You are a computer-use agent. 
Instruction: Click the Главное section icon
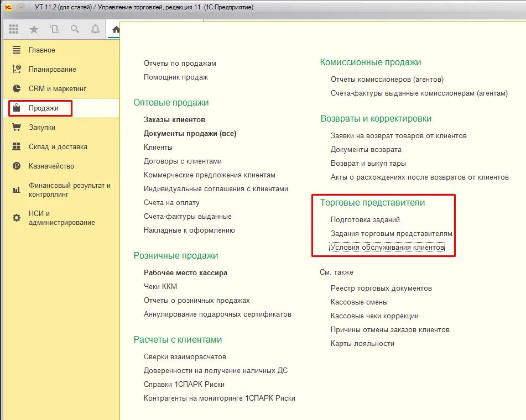coord(17,50)
